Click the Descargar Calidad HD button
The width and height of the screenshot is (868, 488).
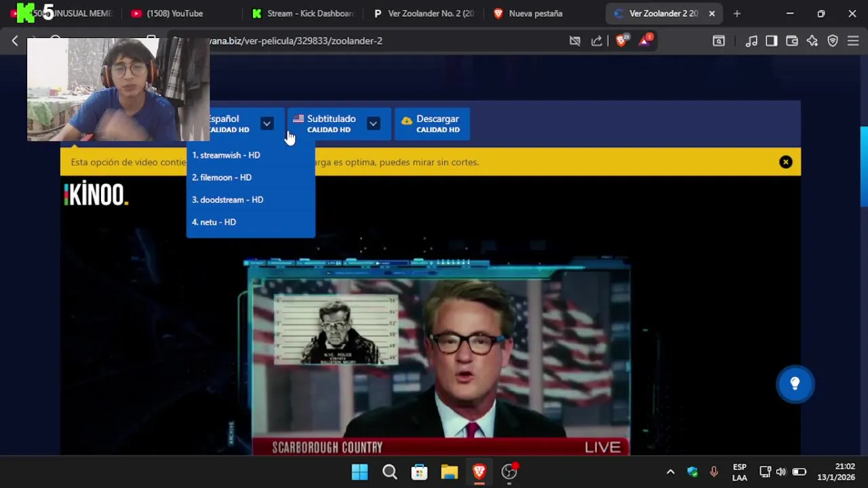(431, 123)
